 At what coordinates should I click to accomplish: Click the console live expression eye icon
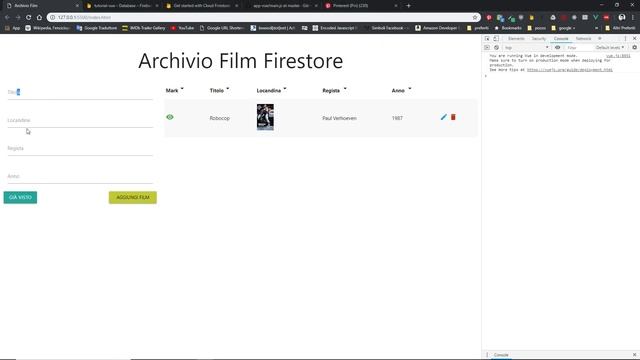558,48
